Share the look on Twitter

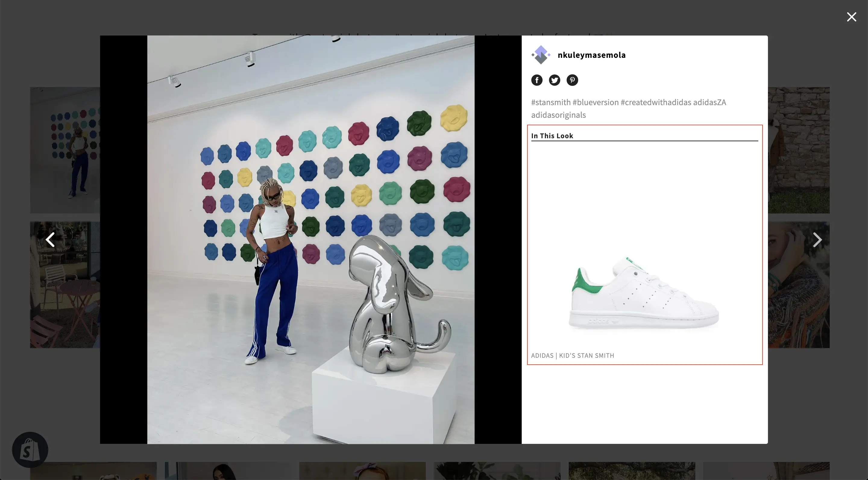click(x=554, y=80)
